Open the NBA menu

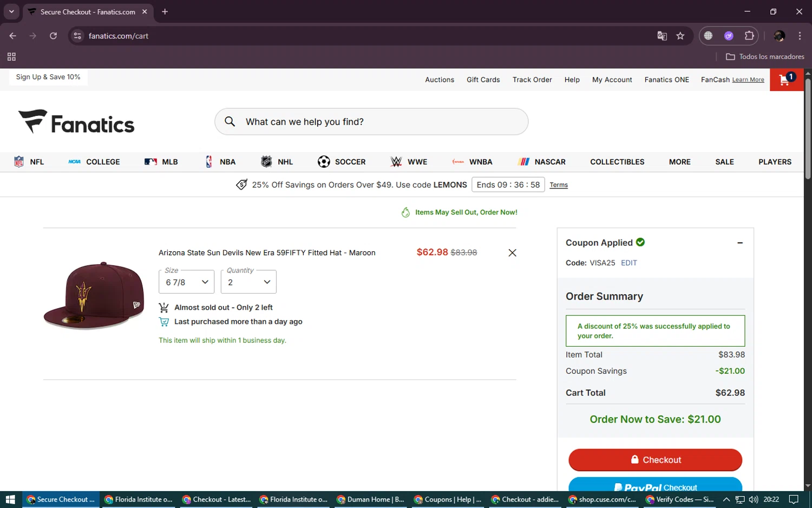click(x=220, y=162)
